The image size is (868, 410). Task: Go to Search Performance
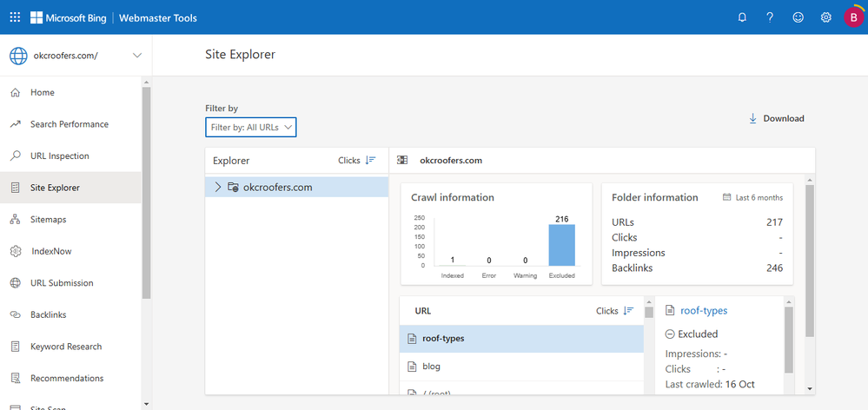(x=70, y=124)
